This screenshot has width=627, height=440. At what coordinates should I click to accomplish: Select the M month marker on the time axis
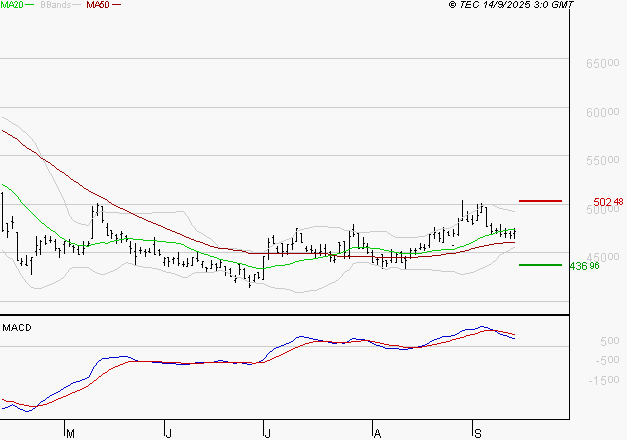pyautogui.click(x=70, y=432)
